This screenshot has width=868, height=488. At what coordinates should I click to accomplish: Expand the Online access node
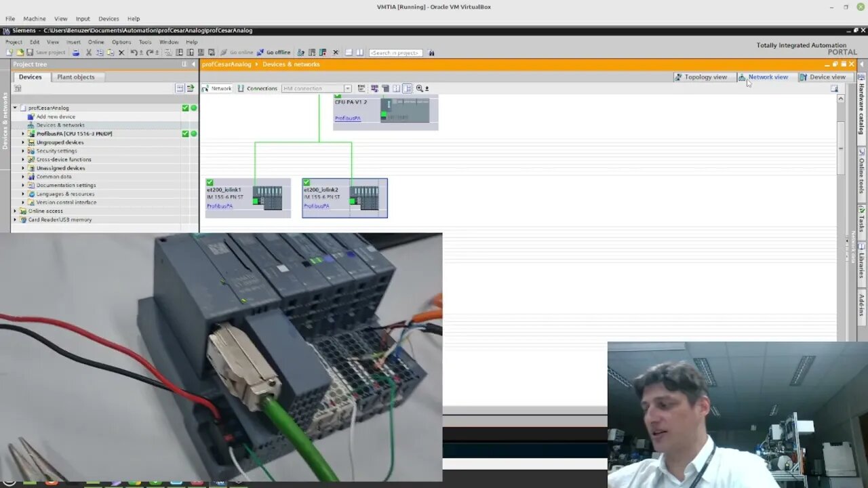coord(15,211)
